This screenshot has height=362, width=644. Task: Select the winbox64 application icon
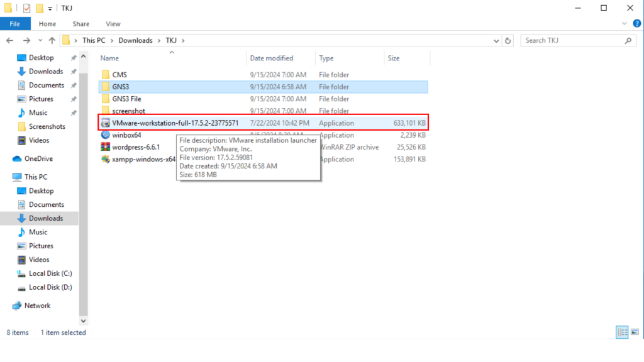click(x=106, y=135)
